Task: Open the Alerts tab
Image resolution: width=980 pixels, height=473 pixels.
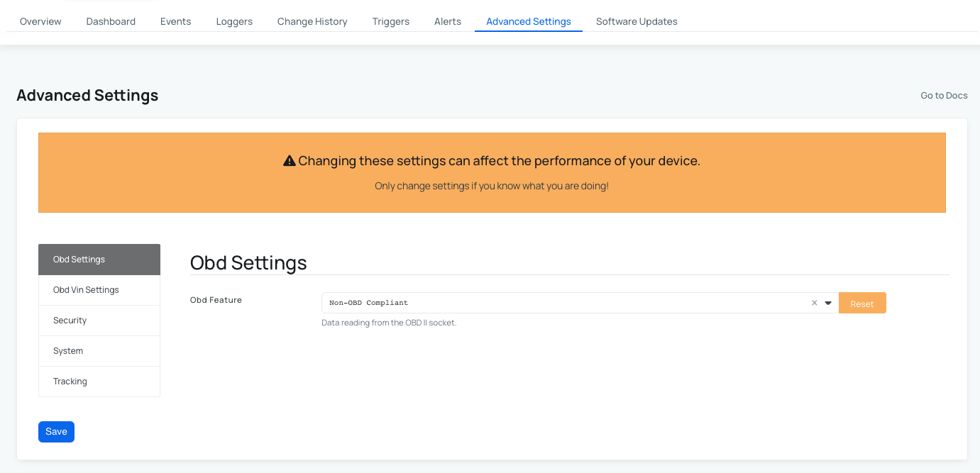Action: 448,21
